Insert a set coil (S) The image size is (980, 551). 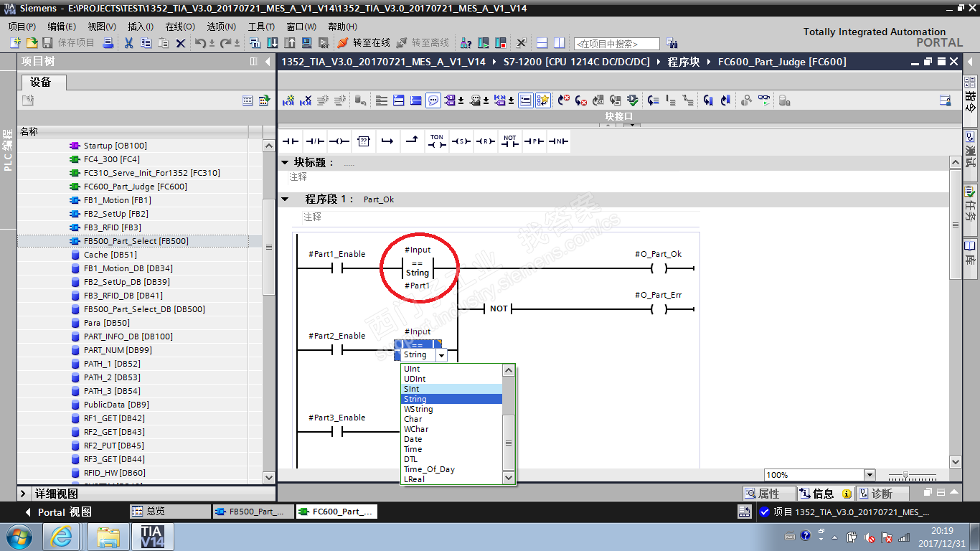(461, 141)
